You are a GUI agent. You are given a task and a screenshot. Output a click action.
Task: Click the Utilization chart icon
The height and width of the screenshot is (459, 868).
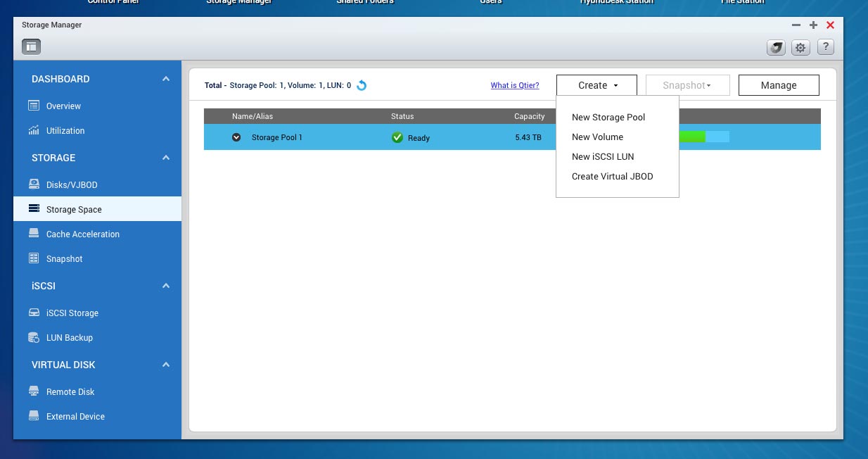(34, 130)
